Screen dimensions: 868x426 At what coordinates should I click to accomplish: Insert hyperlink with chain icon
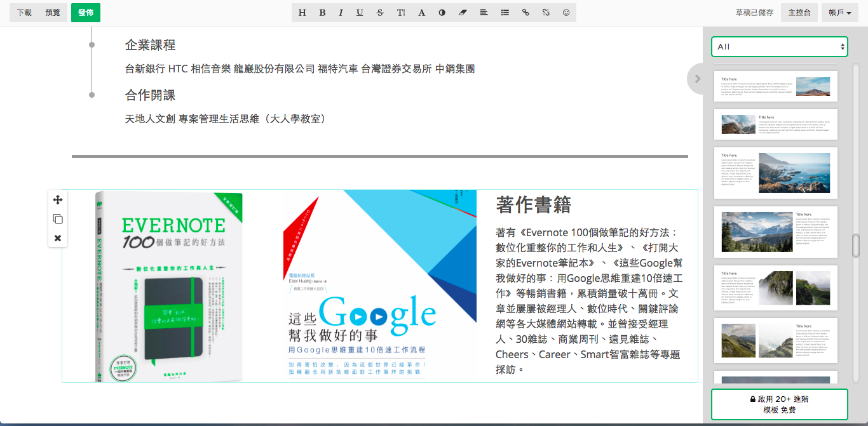pos(525,13)
